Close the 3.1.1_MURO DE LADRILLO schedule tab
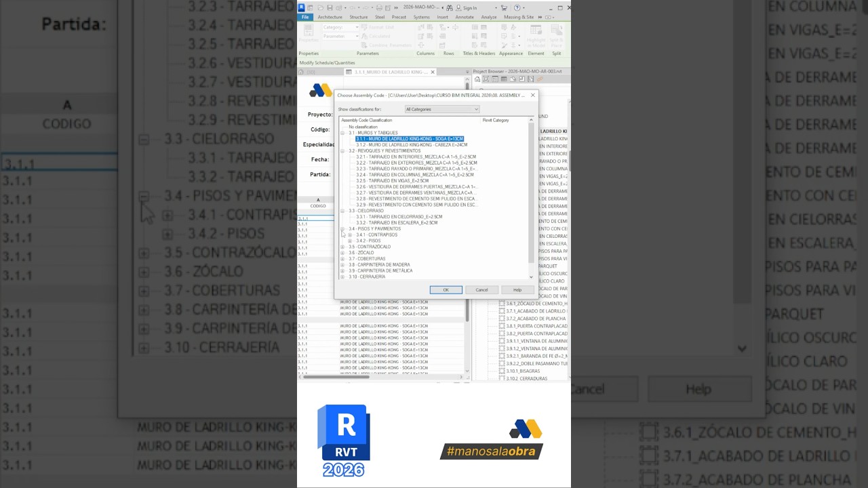The image size is (868, 488). pos(433,72)
